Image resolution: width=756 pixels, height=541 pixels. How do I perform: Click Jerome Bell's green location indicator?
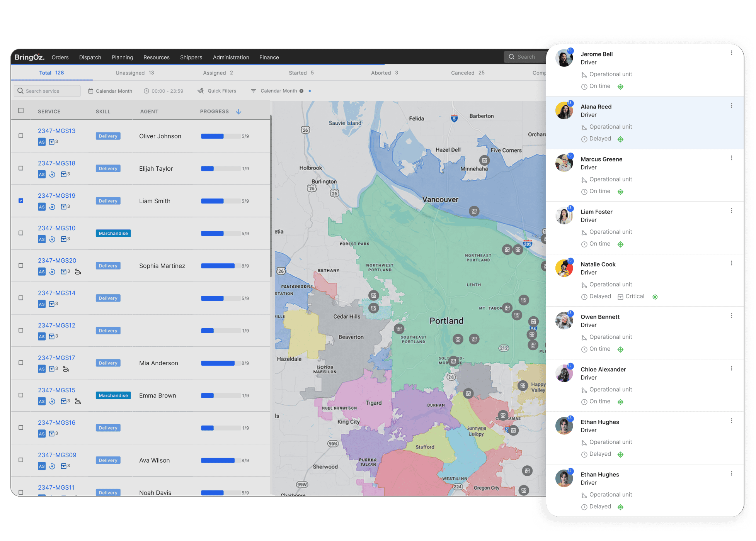pyautogui.click(x=620, y=86)
